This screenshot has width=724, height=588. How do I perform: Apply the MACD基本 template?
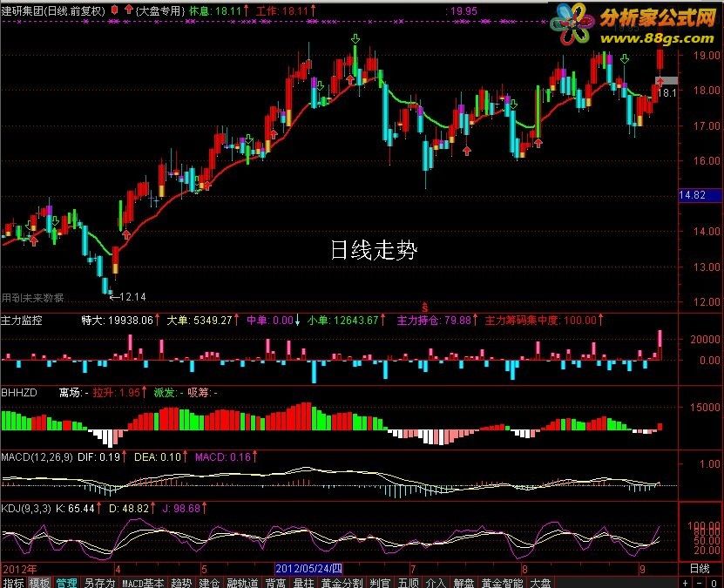tap(143, 583)
